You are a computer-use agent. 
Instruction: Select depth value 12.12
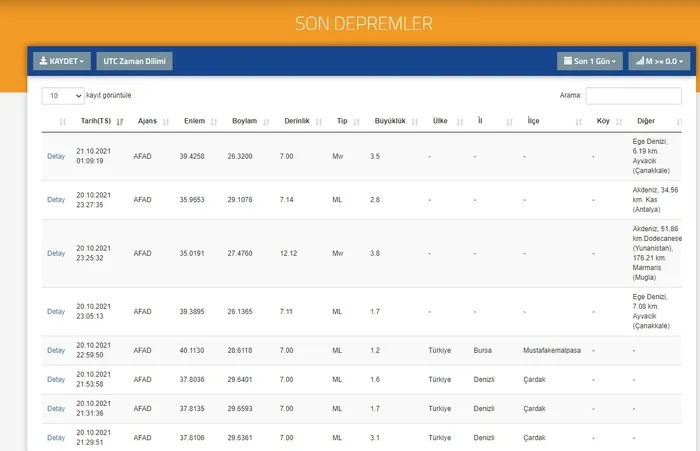tap(288, 253)
